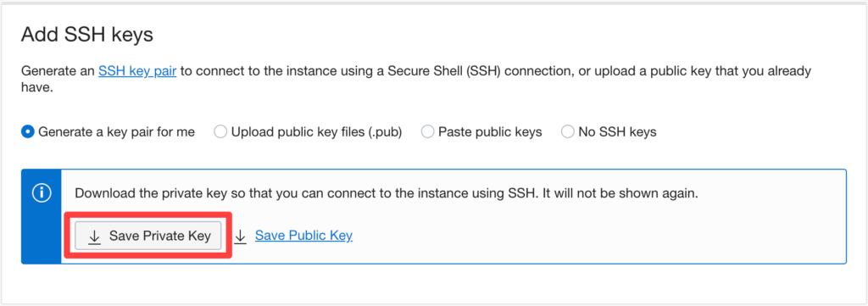The height and width of the screenshot is (306, 868).
Task: Select the 'Upload public key files (.pub)' radio circle
Action: click(x=220, y=132)
